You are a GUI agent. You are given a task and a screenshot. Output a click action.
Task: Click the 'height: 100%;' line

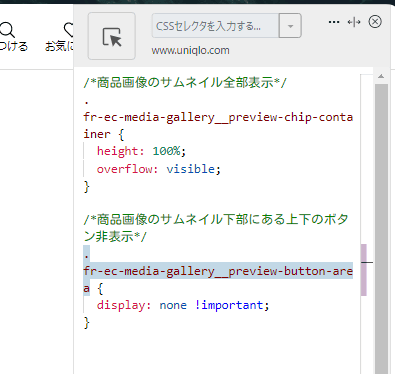141,151
